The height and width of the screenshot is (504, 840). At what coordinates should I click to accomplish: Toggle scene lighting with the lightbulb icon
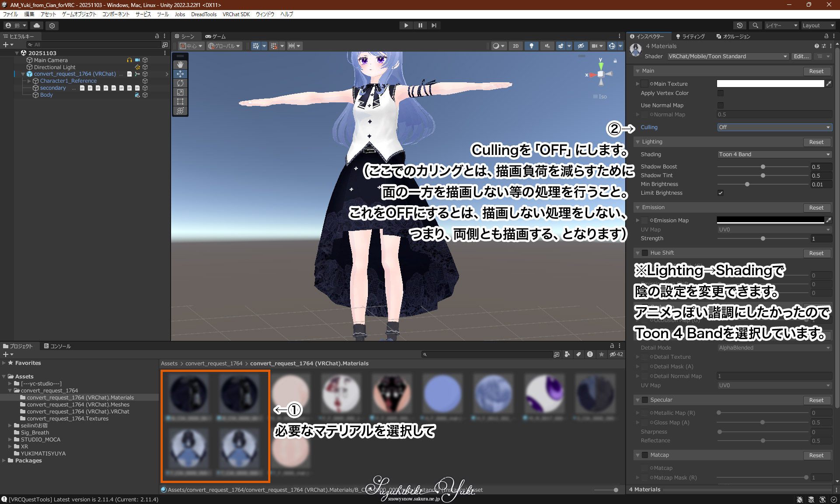tap(531, 46)
